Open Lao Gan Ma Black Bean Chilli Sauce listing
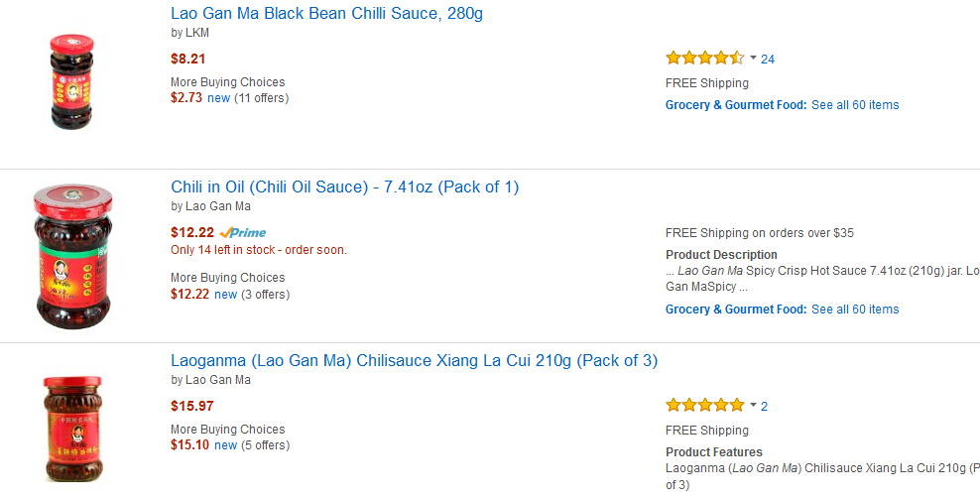This screenshot has width=980, height=499. click(x=326, y=14)
